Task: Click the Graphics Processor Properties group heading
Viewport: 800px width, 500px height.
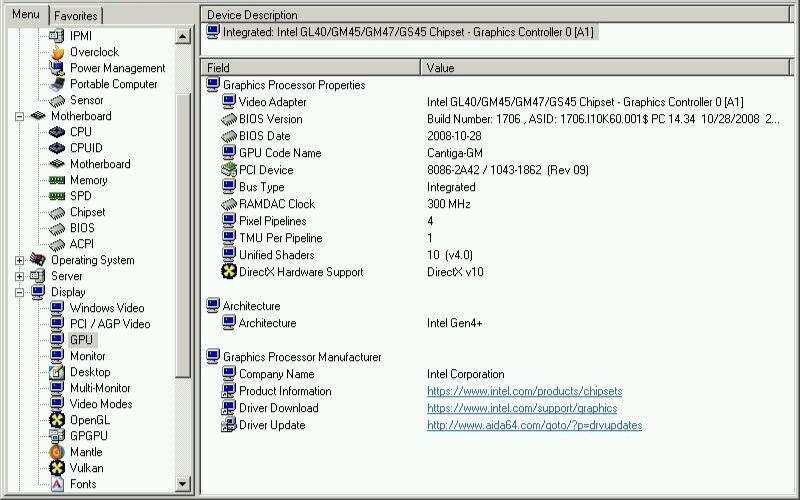Action: click(294, 85)
